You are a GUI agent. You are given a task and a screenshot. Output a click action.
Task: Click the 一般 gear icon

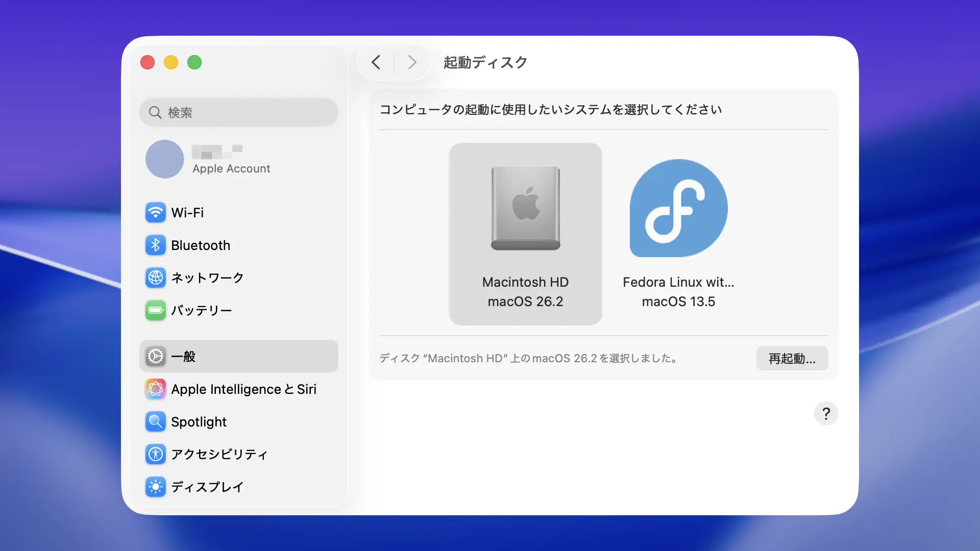(155, 357)
